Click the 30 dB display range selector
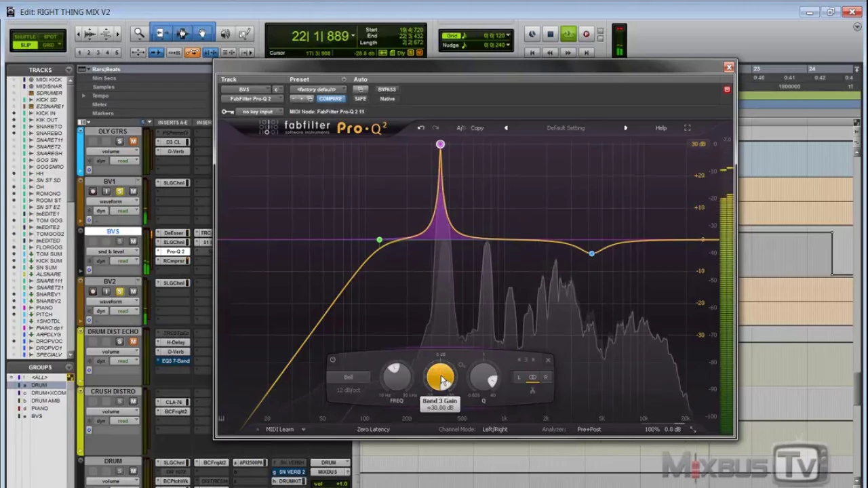 point(698,144)
